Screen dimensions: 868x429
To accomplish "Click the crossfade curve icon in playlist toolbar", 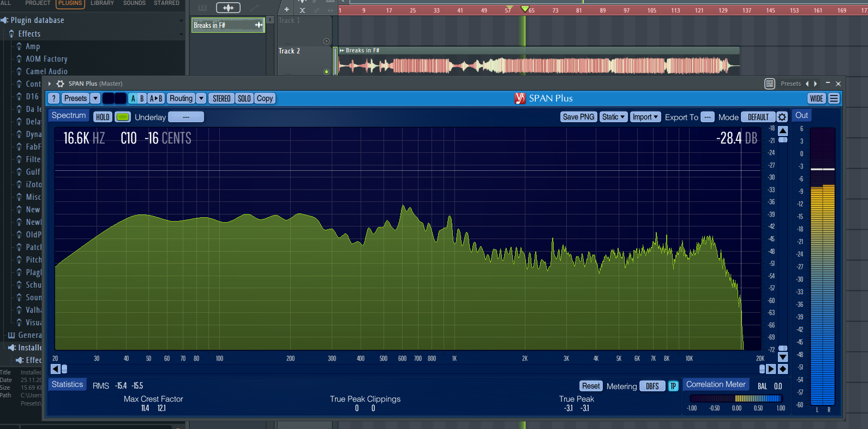I will click(316, 10).
